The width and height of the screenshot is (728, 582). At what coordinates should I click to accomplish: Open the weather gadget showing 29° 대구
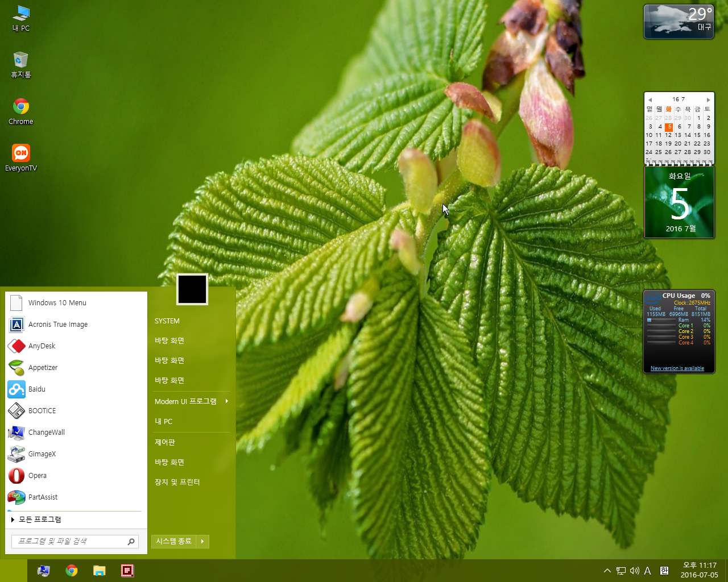coord(679,22)
